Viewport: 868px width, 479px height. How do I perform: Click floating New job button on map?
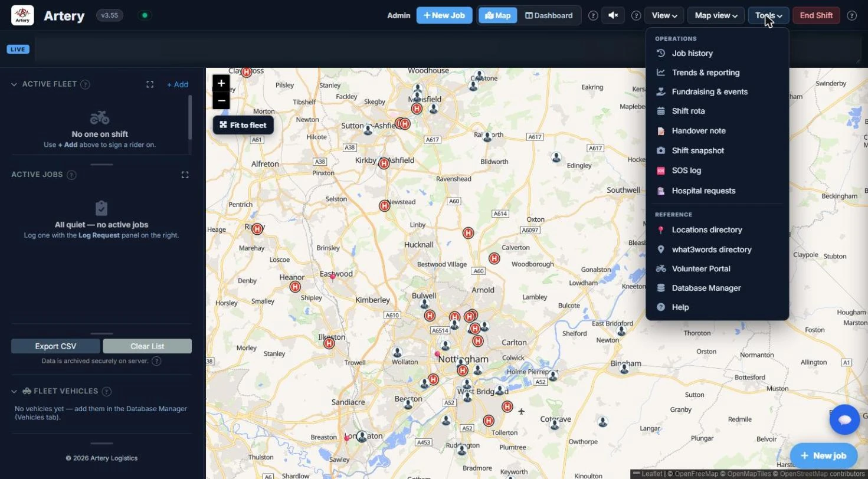[x=824, y=455]
